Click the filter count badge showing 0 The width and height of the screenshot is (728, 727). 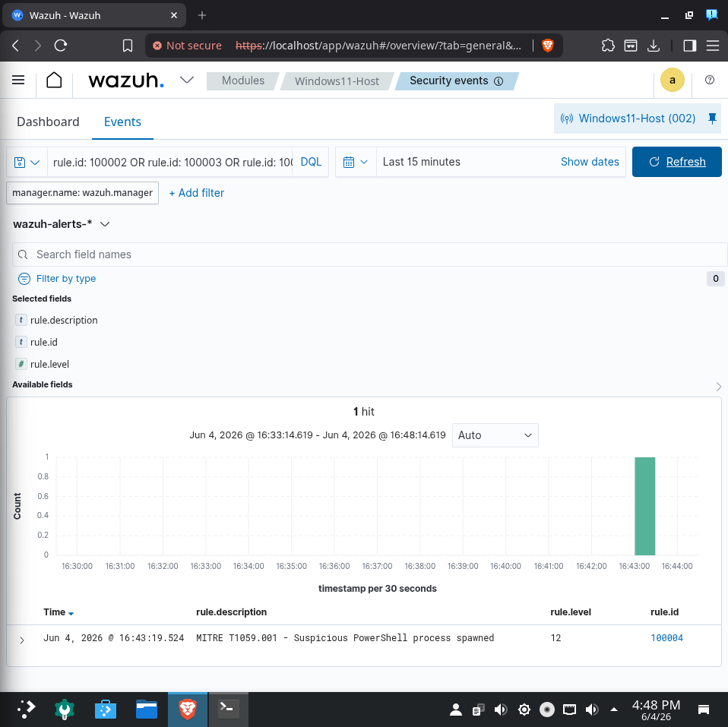[x=716, y=279]
